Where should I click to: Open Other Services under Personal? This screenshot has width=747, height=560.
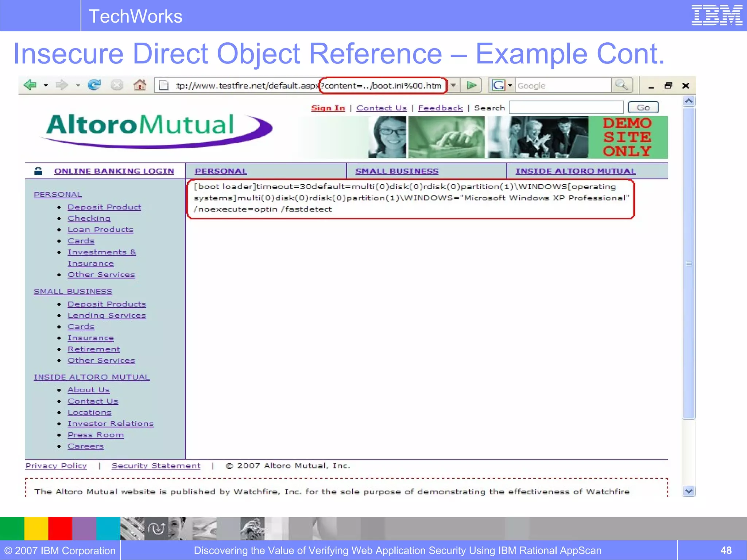tap(101, 275)
